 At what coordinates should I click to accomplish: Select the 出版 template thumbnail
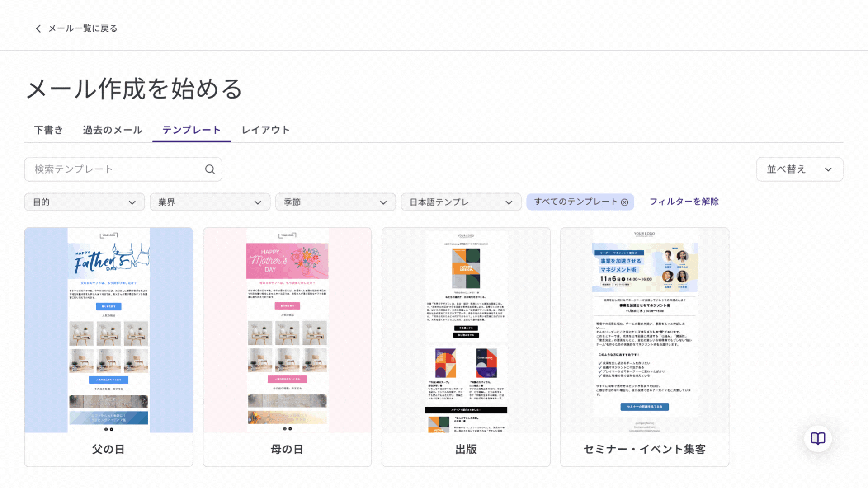coord(466,330)
